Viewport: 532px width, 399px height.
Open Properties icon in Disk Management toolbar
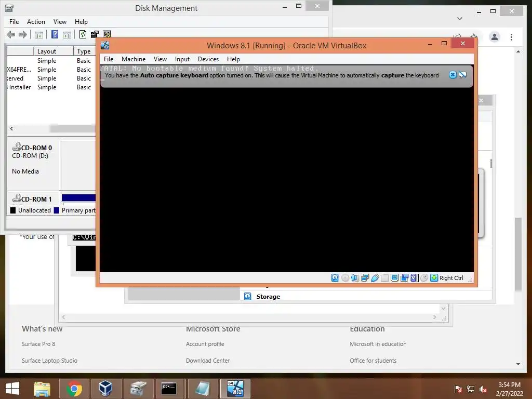point(95,34)
